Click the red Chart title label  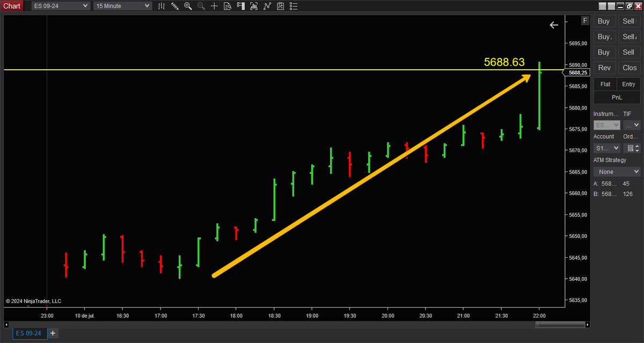[x=12, y=6]
